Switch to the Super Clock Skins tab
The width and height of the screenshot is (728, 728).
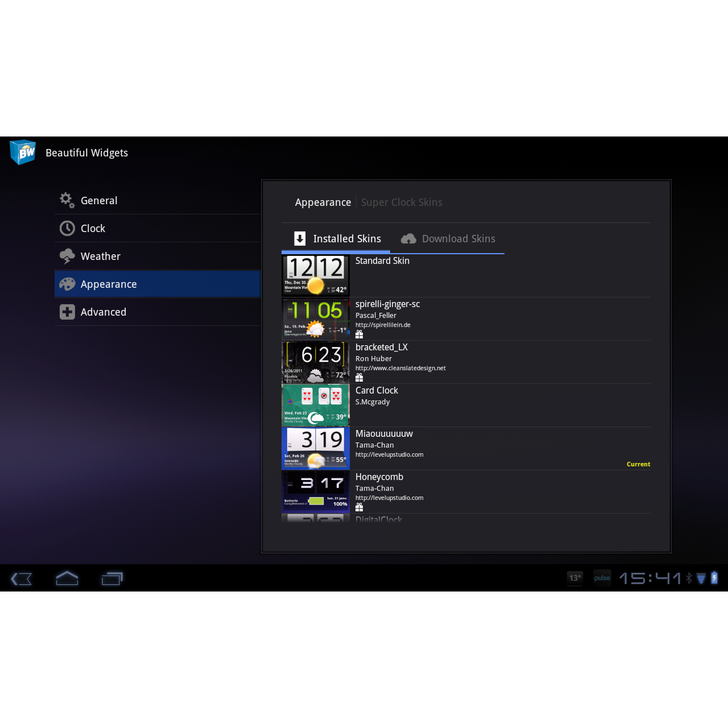pos(402,202)
